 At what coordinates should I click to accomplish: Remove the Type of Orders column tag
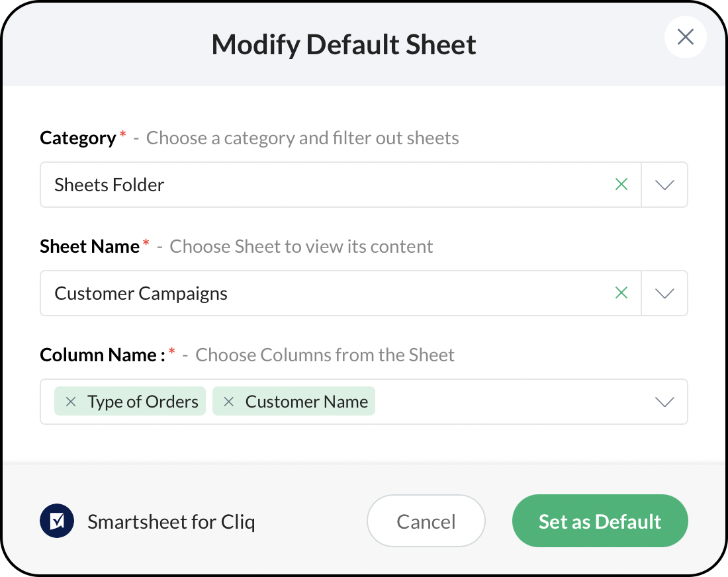tap(71, 402)
